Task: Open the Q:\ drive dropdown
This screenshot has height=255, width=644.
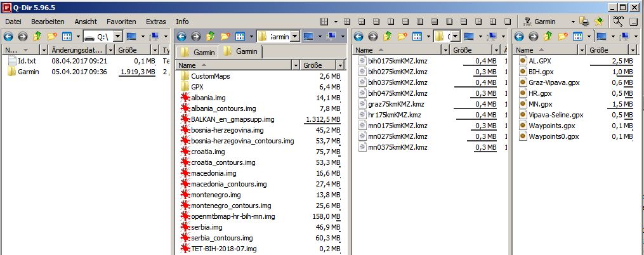Action: pyautogui.click(x=117, y=36)
